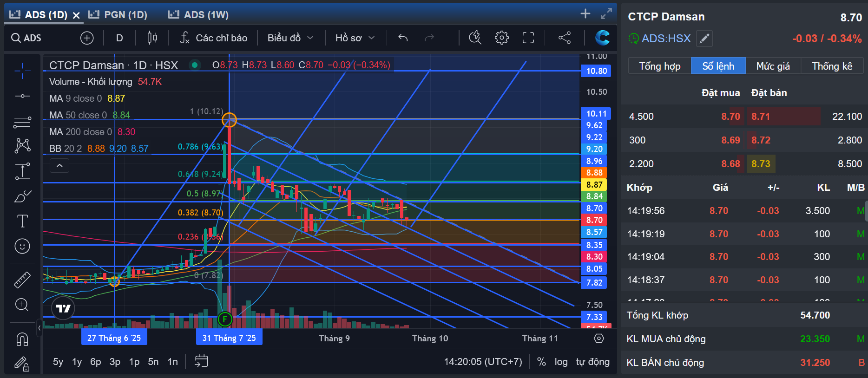Open the alert creation icon
This screenshot has height=378, width=868.
[x=475, y=38]
